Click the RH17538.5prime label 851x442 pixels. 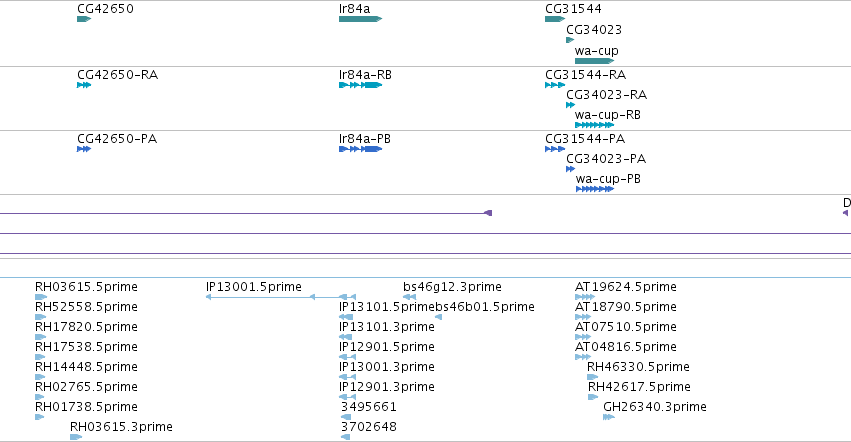(x=86, y=346)
